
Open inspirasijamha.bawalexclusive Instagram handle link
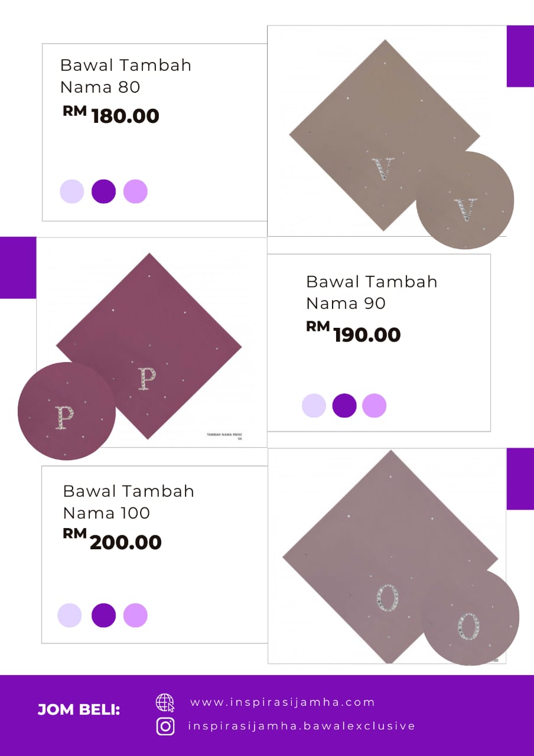click(x=301, y=726)
